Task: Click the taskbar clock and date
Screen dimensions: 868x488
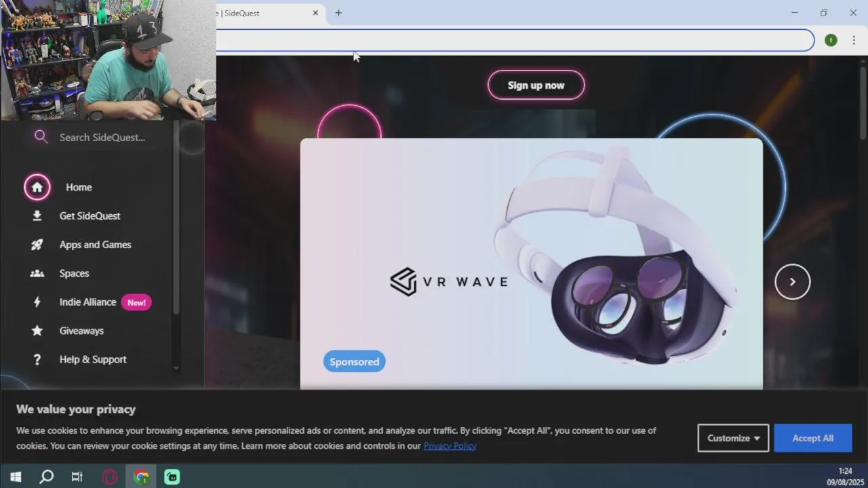Action: point(844,476)
